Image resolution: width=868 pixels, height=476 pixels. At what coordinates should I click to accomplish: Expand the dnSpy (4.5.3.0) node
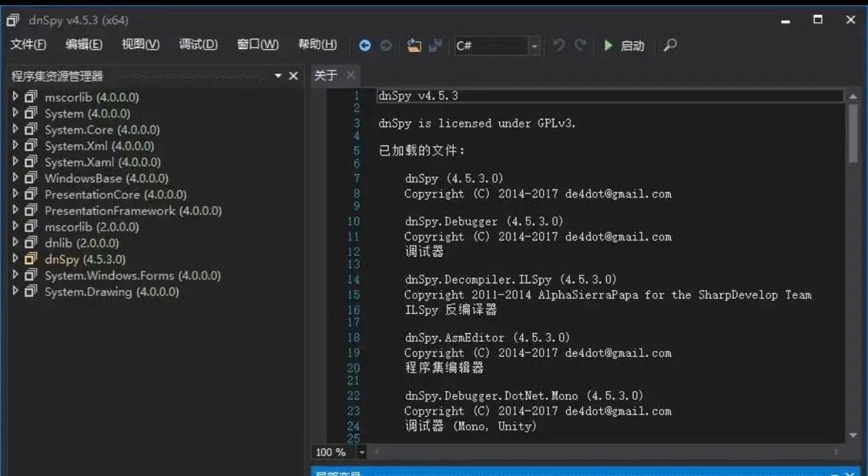pyautogui.click(x=16, y=259)
